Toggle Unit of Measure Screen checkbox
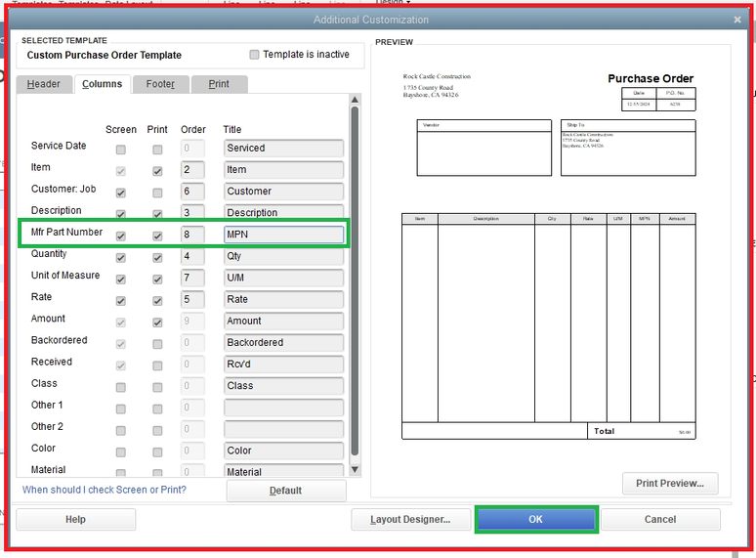The image size is (756, 558). pyautogui.click(x=120, y=279)
